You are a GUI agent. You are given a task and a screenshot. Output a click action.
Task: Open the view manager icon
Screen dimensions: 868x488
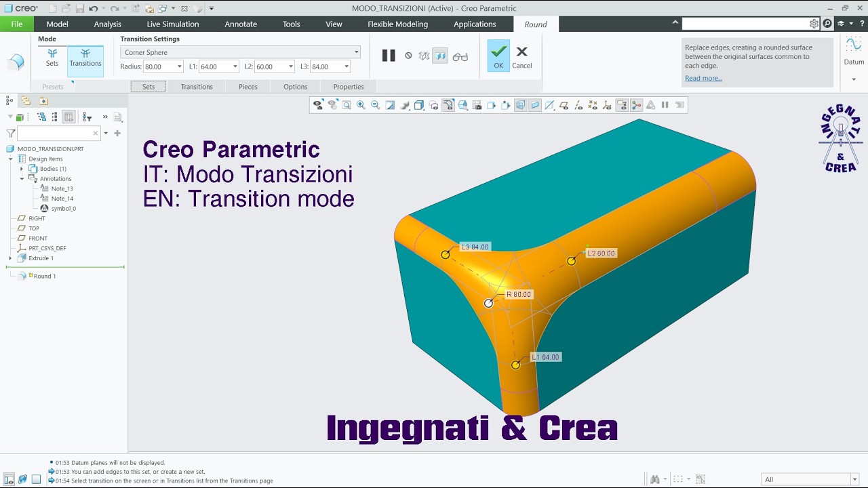click(x=477, y=105)
